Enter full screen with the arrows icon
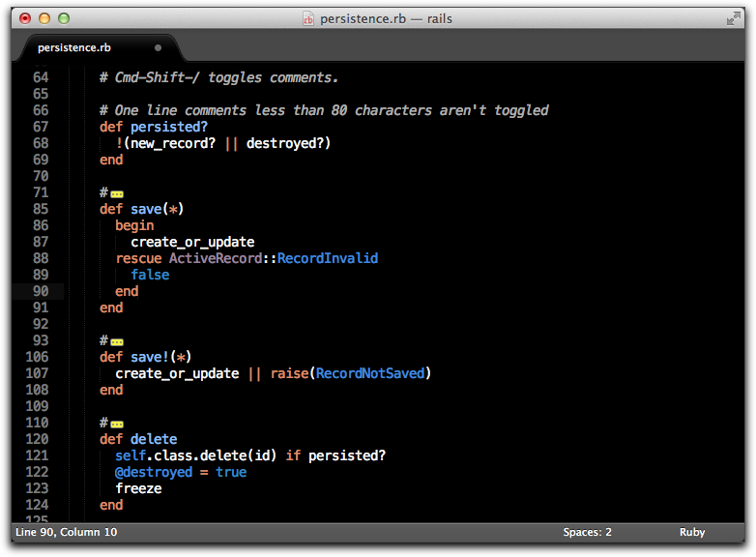 [734, 18]
